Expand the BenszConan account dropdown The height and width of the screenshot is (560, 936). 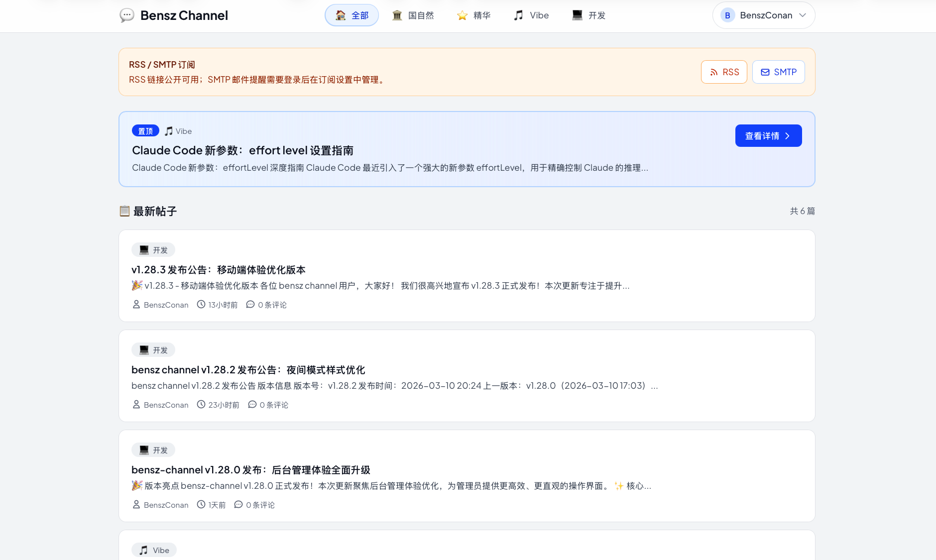(x=802, y=15)
